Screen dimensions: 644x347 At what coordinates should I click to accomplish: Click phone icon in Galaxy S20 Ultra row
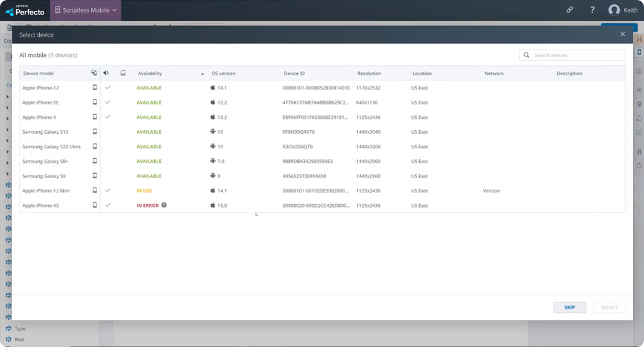(x=95, y=146)
